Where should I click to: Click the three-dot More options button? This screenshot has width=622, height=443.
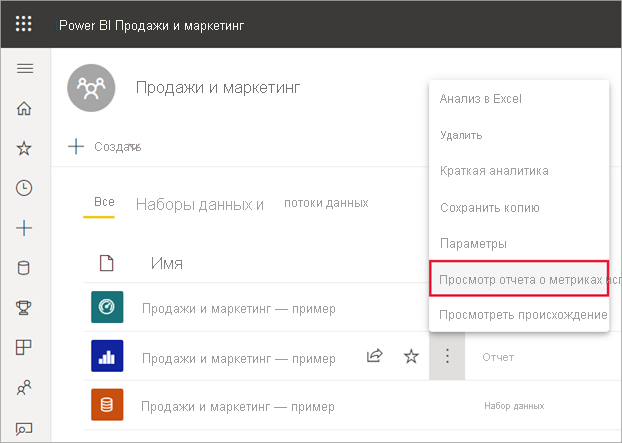click(447, 356)
